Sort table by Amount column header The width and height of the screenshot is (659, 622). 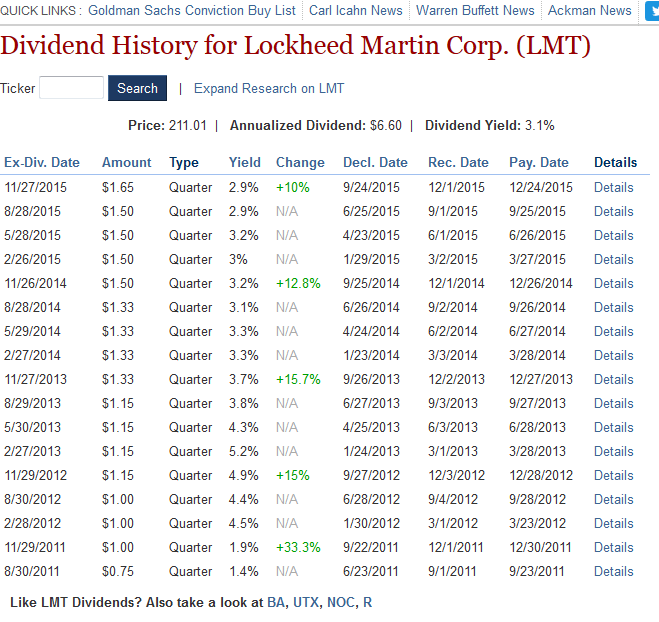tap(127, 162)
